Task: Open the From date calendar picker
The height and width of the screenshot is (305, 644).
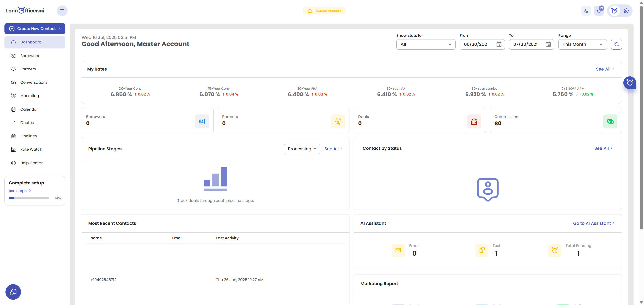Action: (x=499, y=44)
